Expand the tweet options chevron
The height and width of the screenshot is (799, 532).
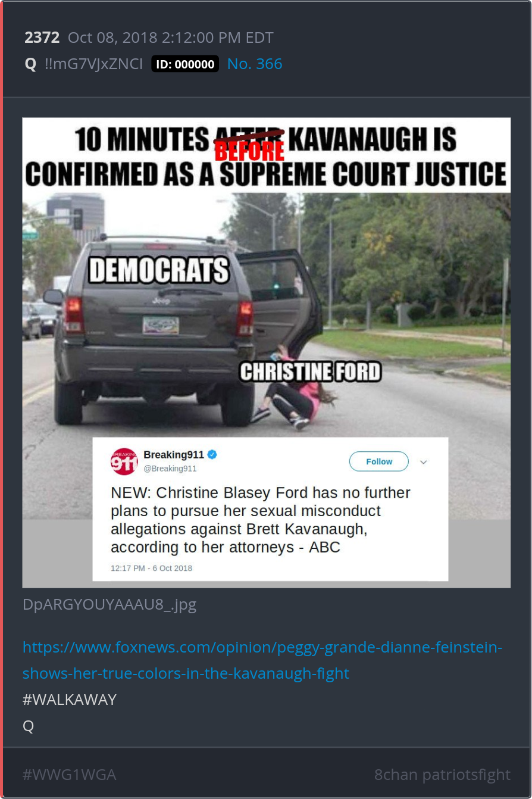pos(424,462)
